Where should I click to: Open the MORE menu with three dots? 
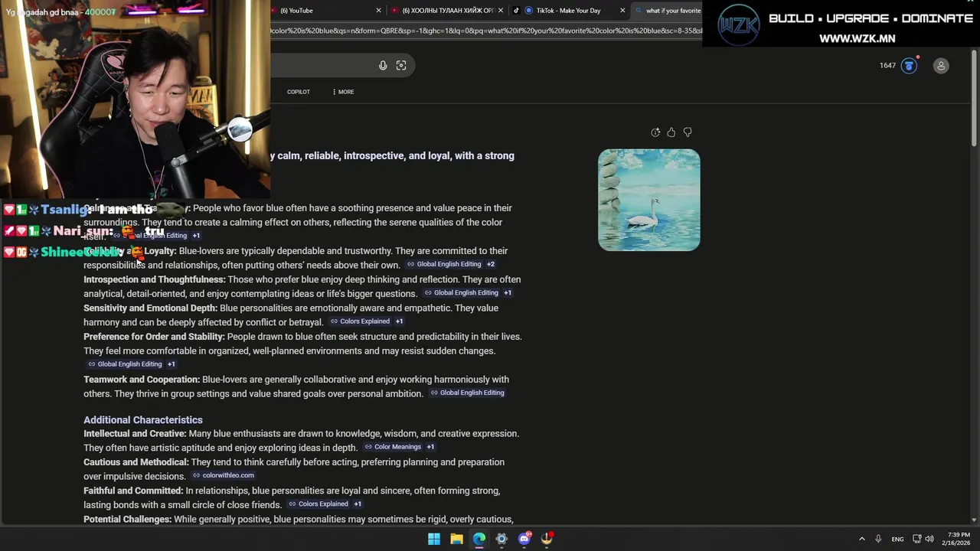pyautogui.click(x=343, y=92)
